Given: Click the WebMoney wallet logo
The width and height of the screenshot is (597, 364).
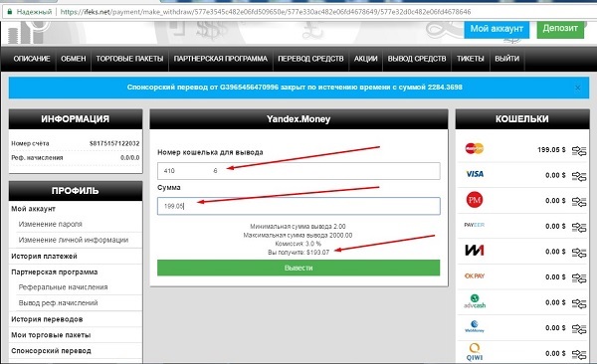Looking at the screenshot, I should pos(475,326).
